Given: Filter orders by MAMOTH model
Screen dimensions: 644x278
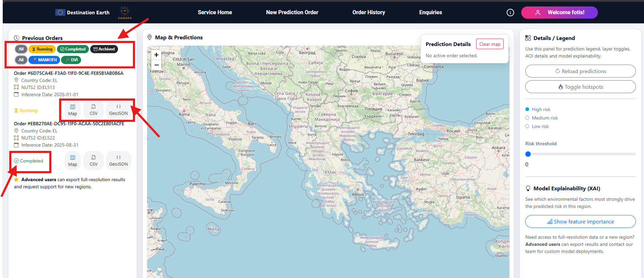Looking at the screenshot, I should point(44,60).
